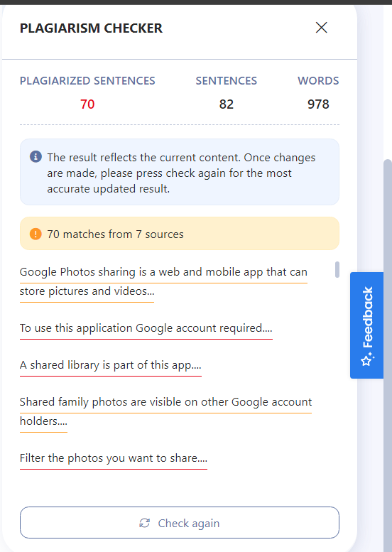Click the Check again button label
392x552 pixels.
coord(189,523)
